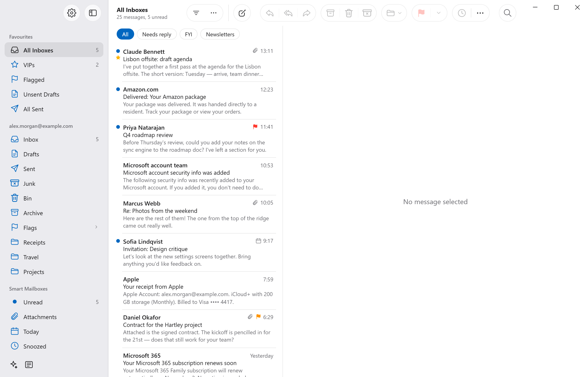Viewport: 588px width, 377px height.
Task: Switch to the Newsletters tab
Action: [x=220, y=34]
